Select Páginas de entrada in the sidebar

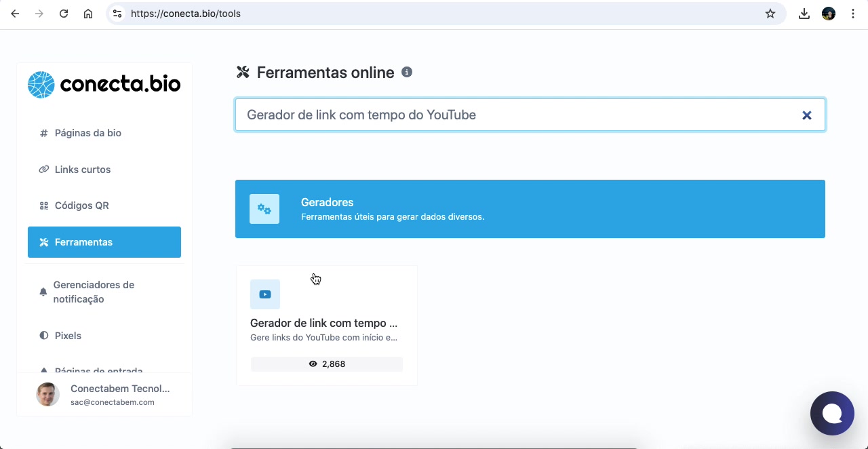(99, 371)
